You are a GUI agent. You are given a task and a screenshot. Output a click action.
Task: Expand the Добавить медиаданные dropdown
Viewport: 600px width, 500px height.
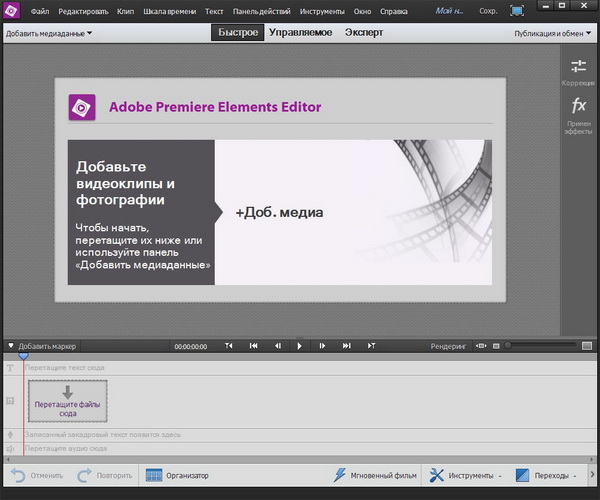pos(48,33)
